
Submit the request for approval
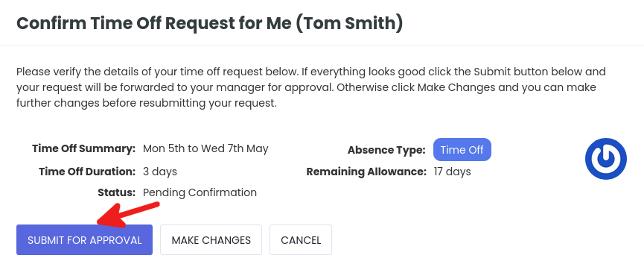[x=84, y=240]
